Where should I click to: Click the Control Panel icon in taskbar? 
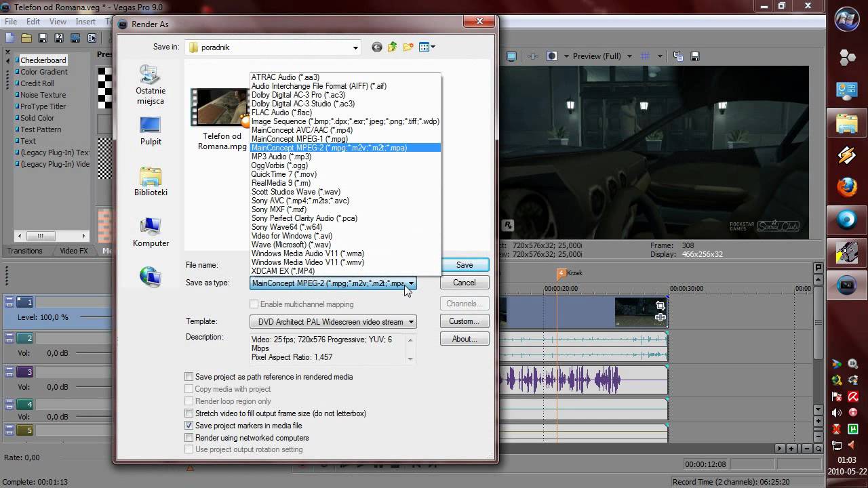847,90
